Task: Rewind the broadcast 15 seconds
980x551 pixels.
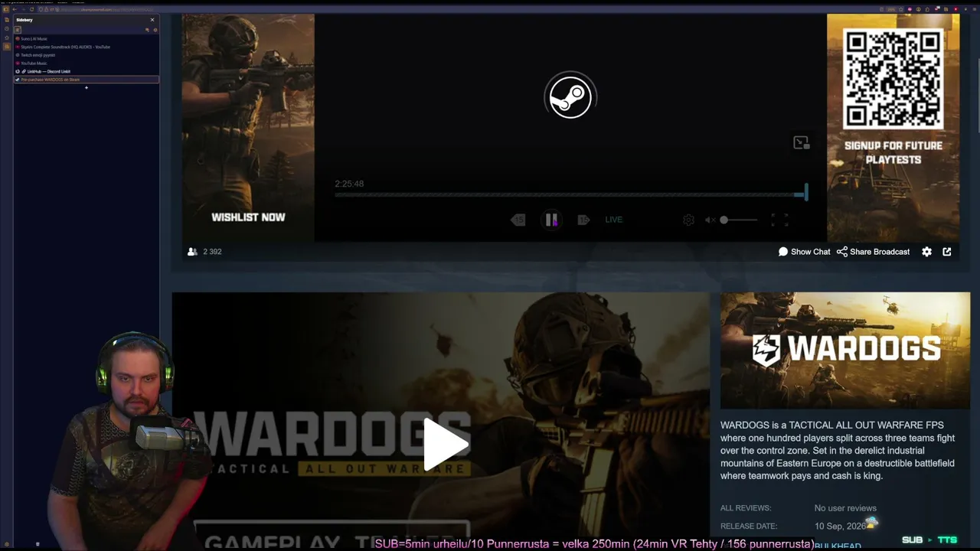Action: 518,220
